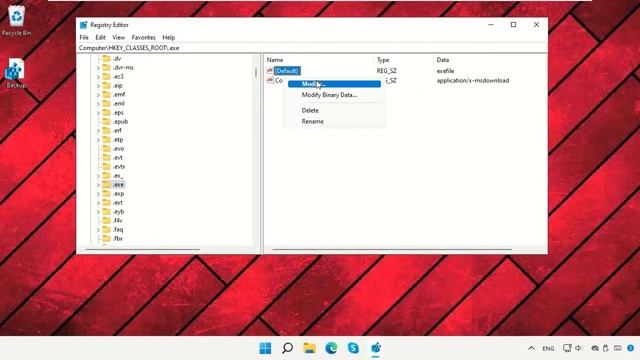This screenshot has height=360, width=640.
Task: Click the application/x-msdownload data cell
Action: (x=473, y=80)
